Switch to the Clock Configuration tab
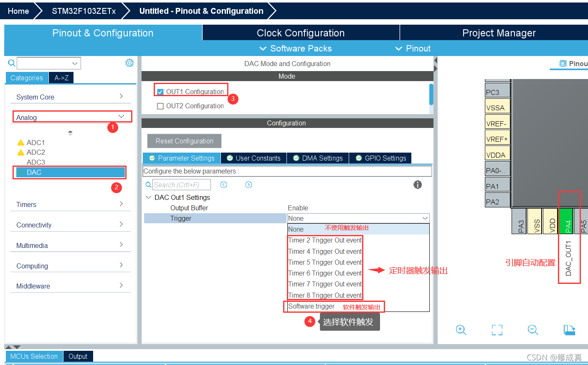Viewport: 588px width, 365px height. pos(301,33)
